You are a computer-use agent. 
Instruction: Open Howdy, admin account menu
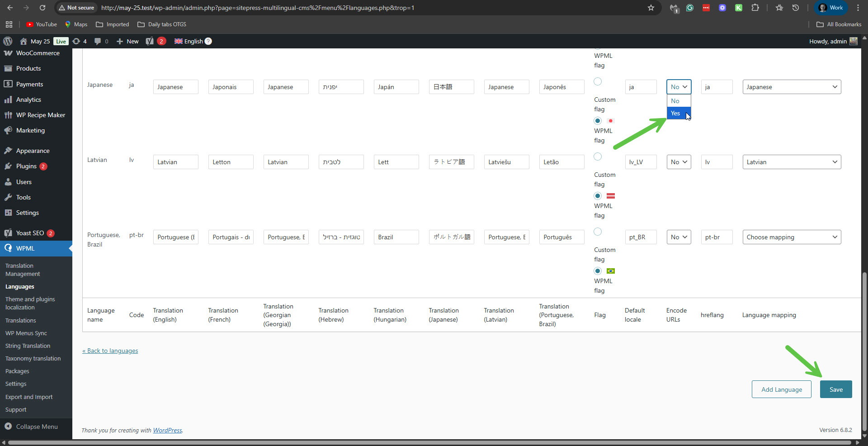click(833, 41)
